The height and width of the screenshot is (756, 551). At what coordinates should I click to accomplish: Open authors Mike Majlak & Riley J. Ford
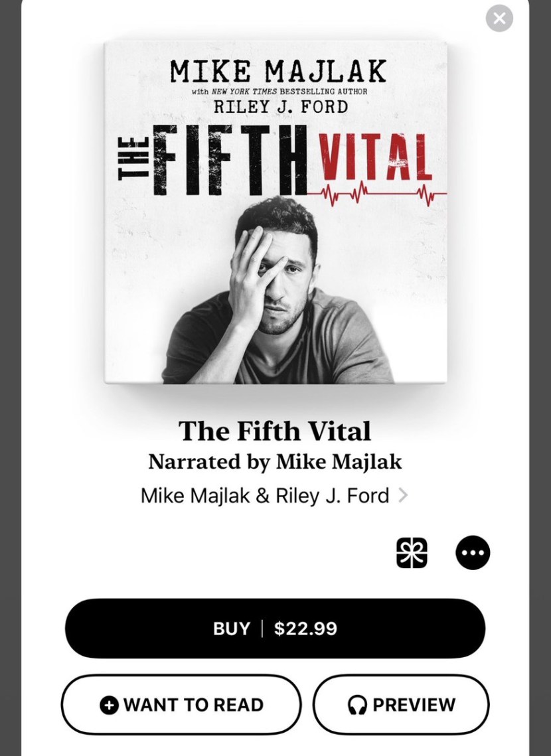[x=265, y=496]
